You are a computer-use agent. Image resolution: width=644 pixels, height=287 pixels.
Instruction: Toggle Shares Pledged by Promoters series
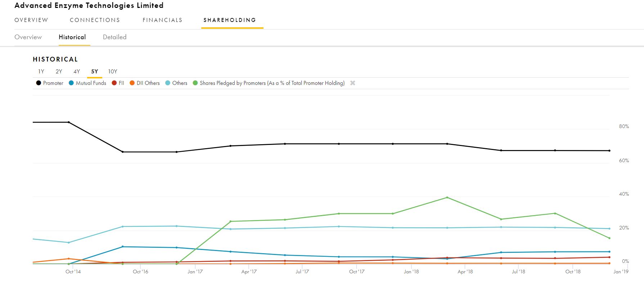pos(269,83)
